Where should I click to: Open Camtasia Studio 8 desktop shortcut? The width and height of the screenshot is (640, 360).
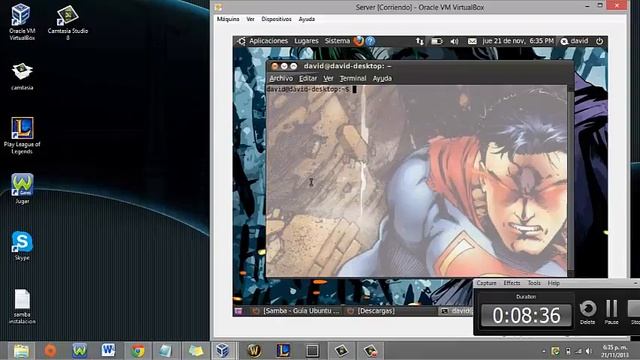click(68, 23)
